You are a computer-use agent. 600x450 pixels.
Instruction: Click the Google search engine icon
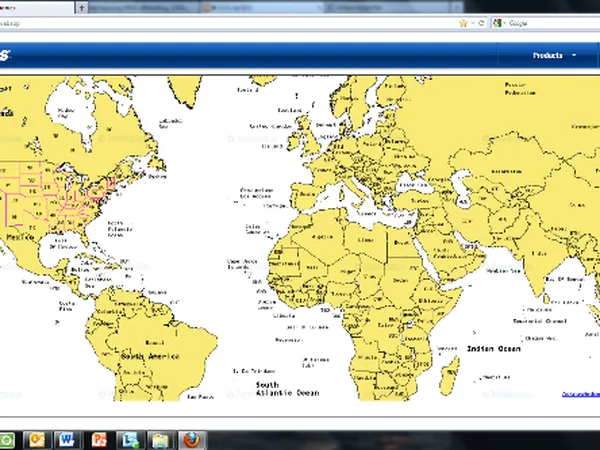pos(497,23)
